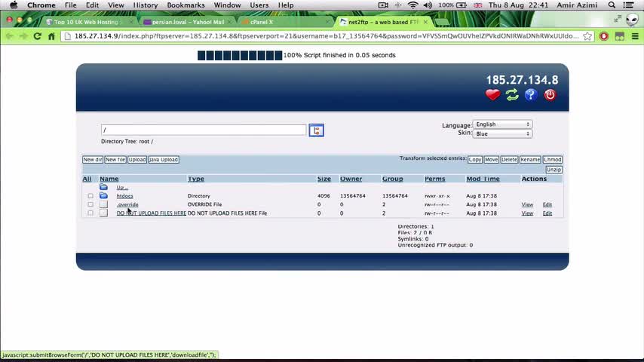The height and width of the screenshot is (362, 644).
Task: Tick the checkbox for htdocs row
Action: pos(90,196)
